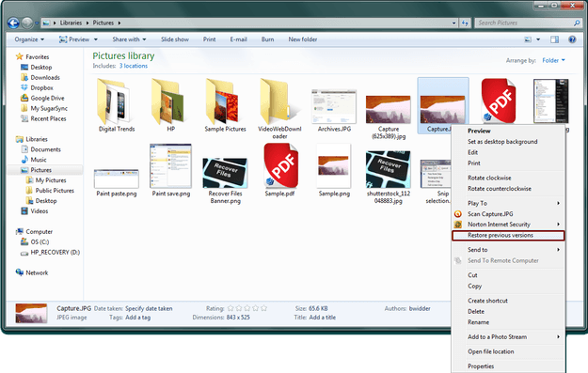The width and height of the screenshot is (588, 373).
Task: Open the HP folder
Action: pyautogui.click(x=170, y=105)
